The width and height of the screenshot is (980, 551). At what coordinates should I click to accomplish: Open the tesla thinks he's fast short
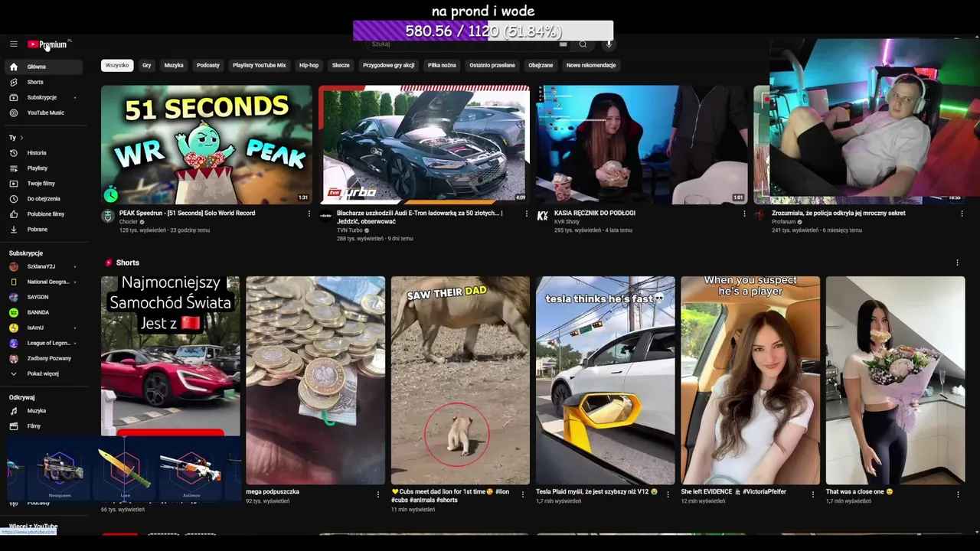606,380
